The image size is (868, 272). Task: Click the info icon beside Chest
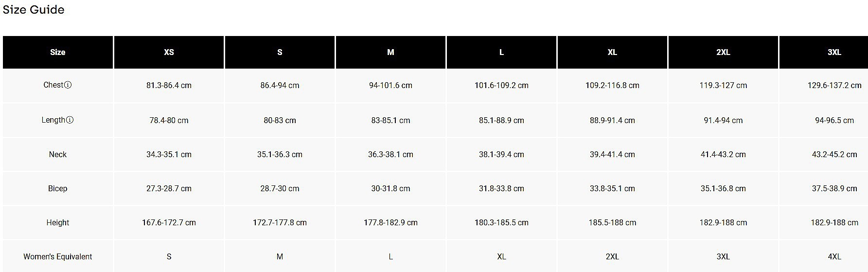click(68, 85)
